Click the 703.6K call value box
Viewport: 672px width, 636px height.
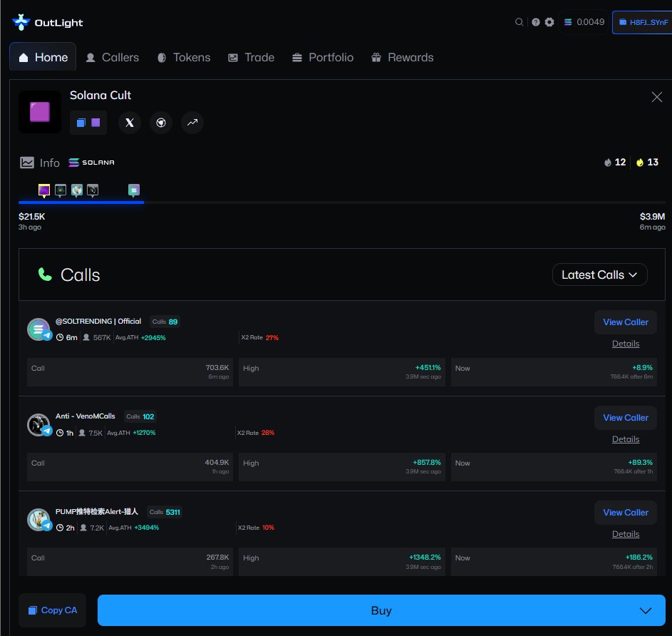[130, 371]
